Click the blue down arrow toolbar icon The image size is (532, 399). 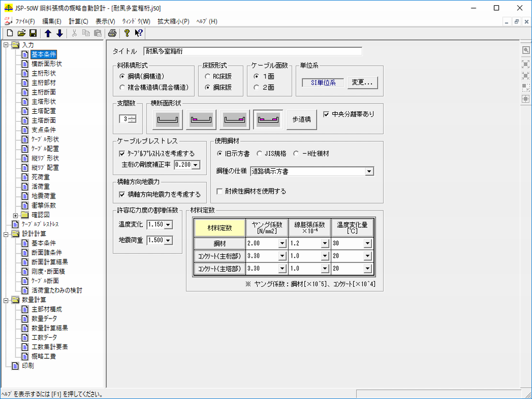pyautogui.click(x=59, y=33)
